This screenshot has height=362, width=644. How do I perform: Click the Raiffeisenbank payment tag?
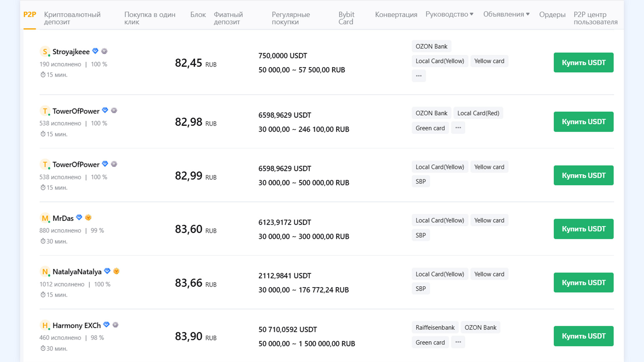pyautogui.click(x=435, y=327)
